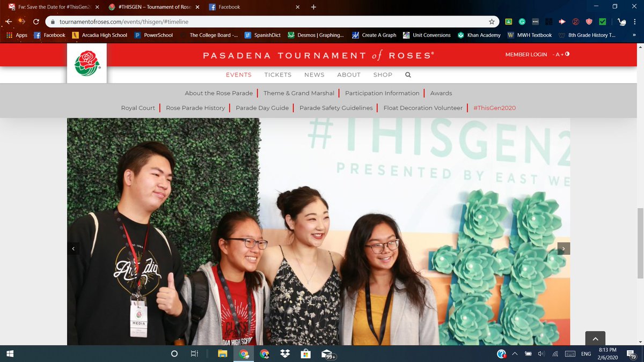The image size is (644, 362).
Task: Open Task View on the taskbar
Action: (194, 354)
